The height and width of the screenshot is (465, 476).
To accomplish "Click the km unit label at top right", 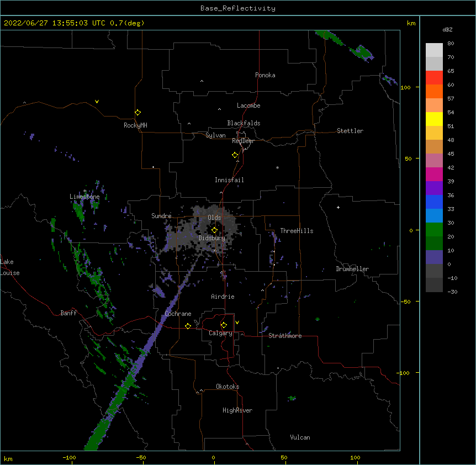I will [411, 23].
